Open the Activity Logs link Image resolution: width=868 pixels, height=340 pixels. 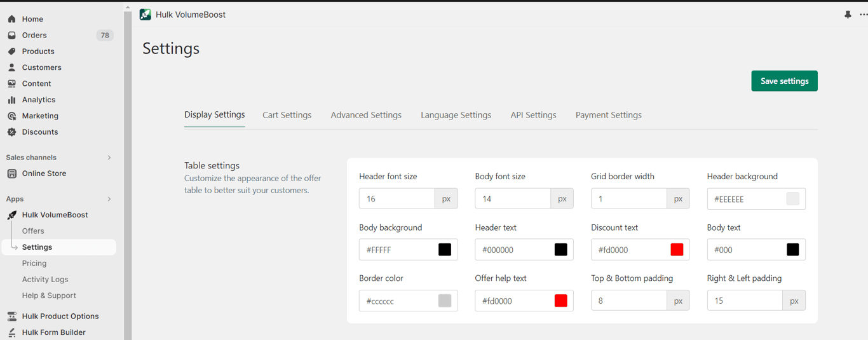pyautogui.click(x=45, y=280)
